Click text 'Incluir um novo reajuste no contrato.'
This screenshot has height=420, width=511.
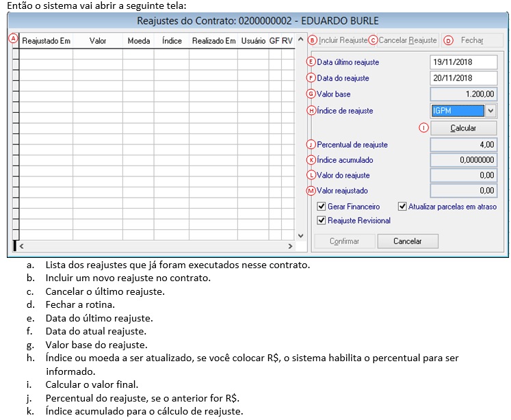128,278
